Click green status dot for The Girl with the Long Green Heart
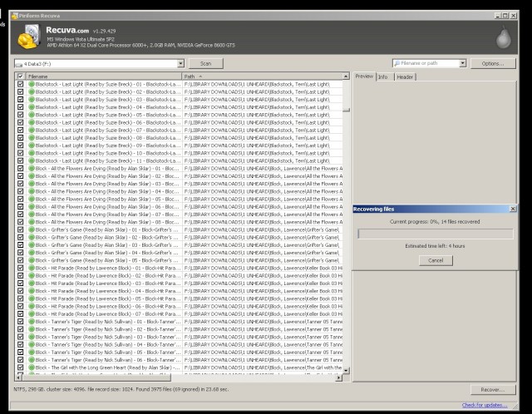Screen dimensions: 532x414 coord(32,367)
